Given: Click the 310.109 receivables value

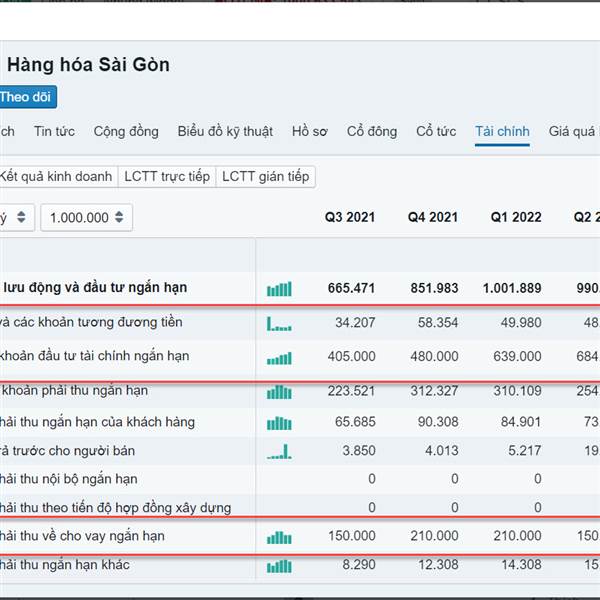Looking at the screenshot, I should 517,391.
